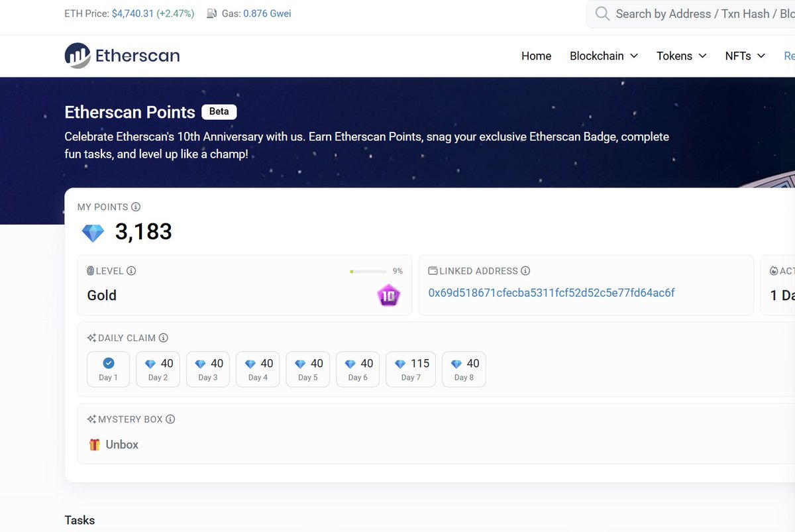795x532 pixels.
Task: Go to the Home menu item
Action: pos(537,56)
